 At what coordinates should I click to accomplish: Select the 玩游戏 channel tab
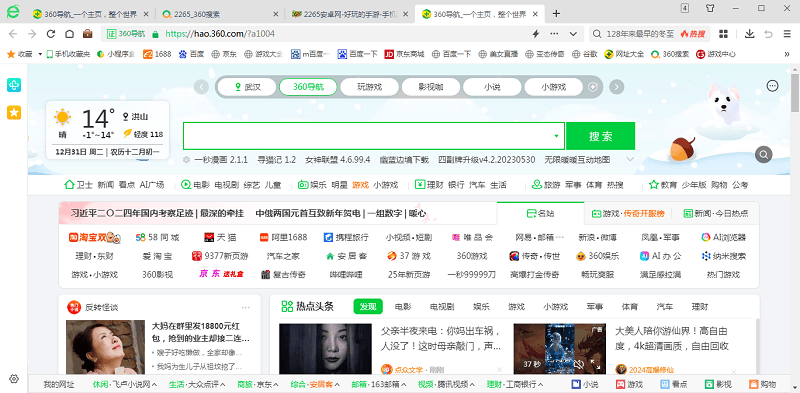(369, 87)
